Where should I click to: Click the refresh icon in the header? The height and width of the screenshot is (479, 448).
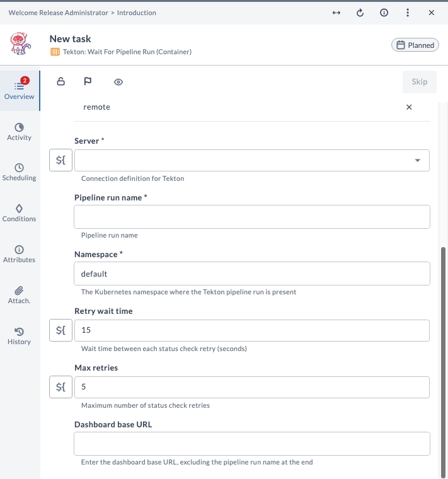[360, 13]
